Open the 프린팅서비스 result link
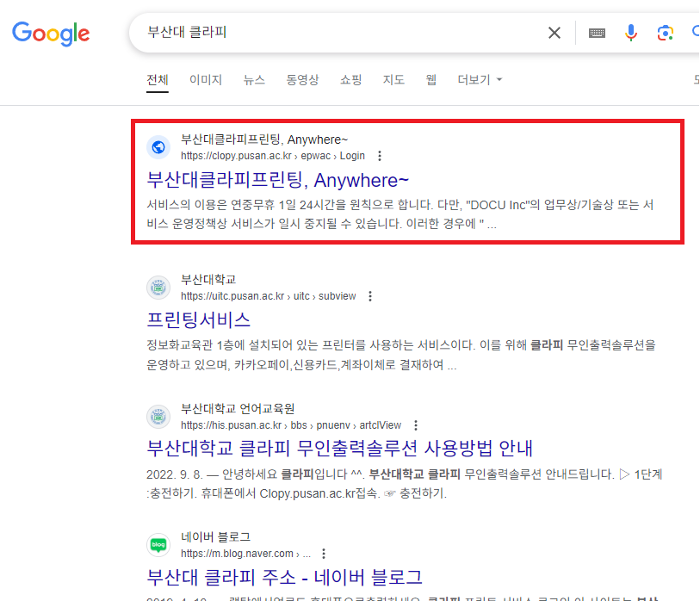The width and height of the screenshot is (700, 601). click(x=199, y=319)
